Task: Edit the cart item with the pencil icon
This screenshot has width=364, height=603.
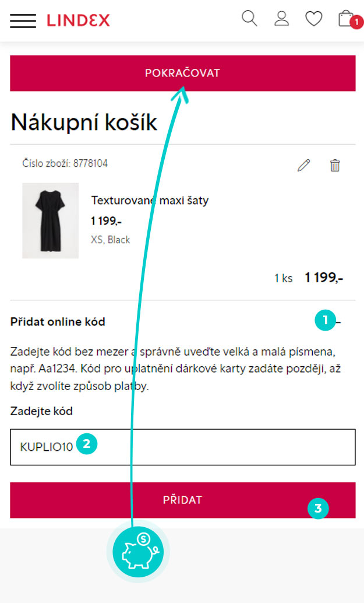Action: 303,165
